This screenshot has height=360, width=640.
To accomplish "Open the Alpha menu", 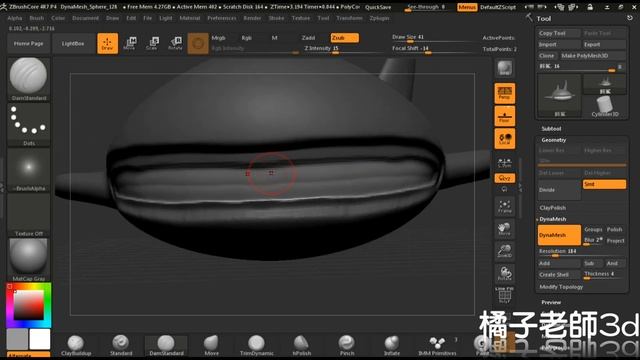I will 15,18.
